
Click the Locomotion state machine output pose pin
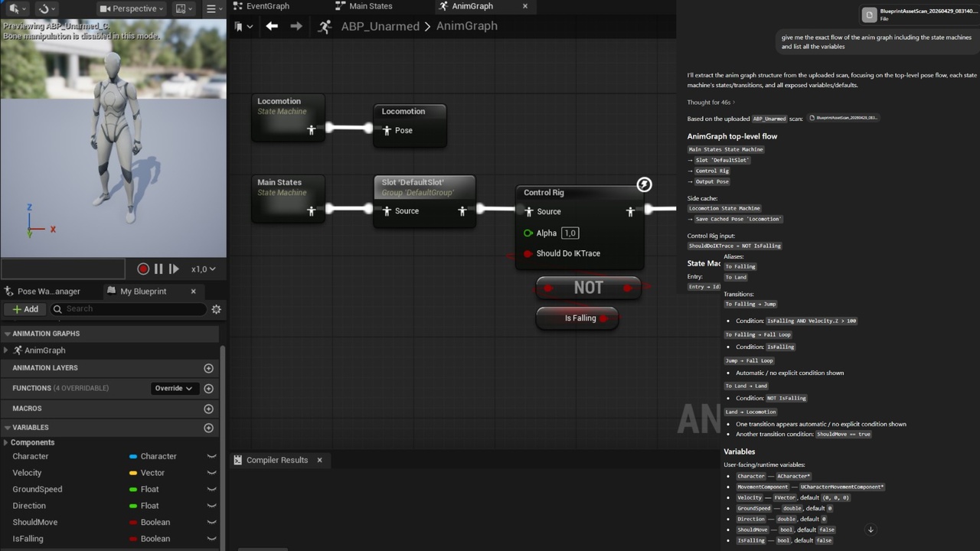[312, 130]
